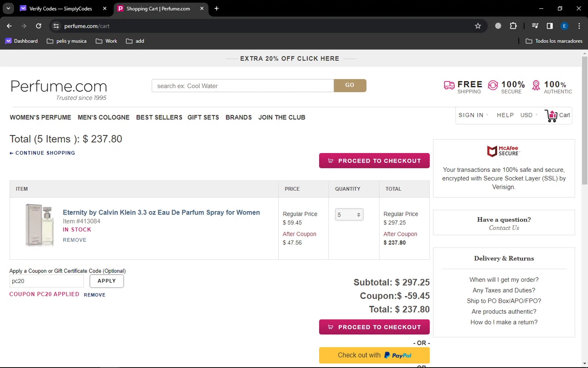Open the extensions puzzle icon
Screen dimensions: 588x368
(x=513, y=26)
